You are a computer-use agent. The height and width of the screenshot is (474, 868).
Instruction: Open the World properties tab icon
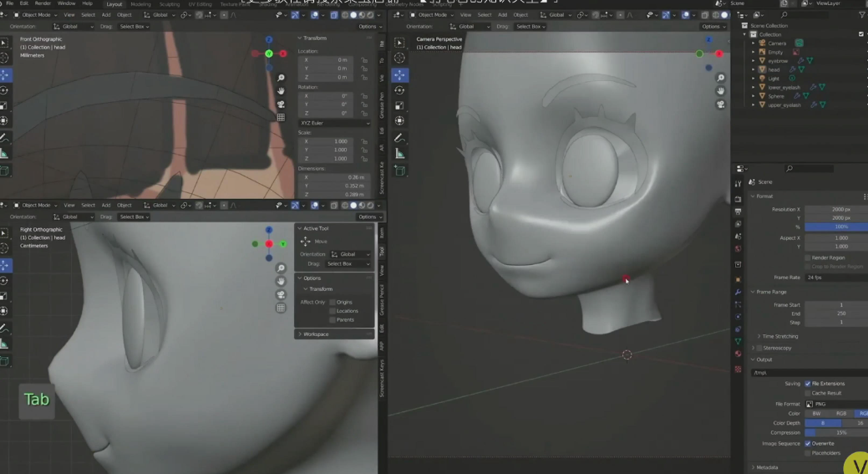point(738,248)
